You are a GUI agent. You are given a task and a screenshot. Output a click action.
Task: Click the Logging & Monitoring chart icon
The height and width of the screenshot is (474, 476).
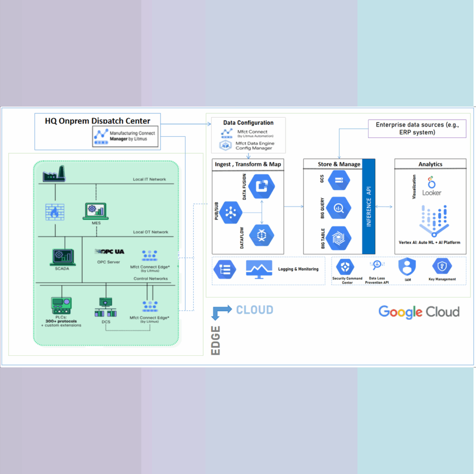point(259,269)
